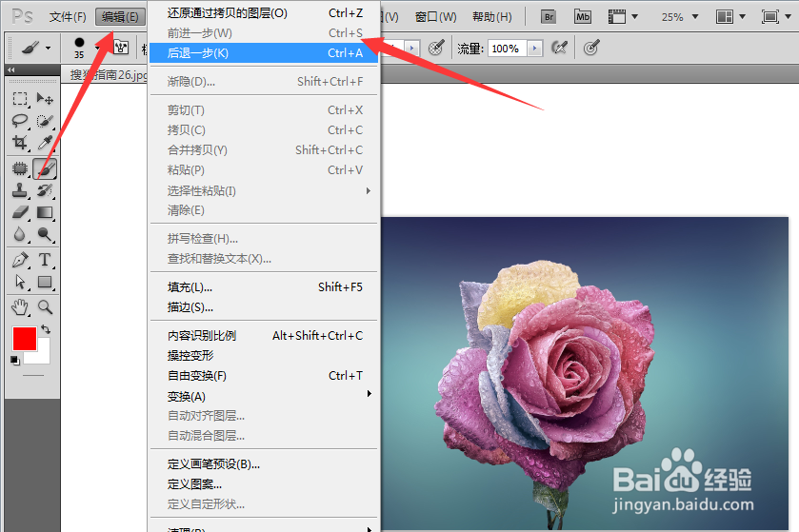Choose 还原通过拷贝的图层(O)
Screen dimensions: 799x532
pyautogui.click(x=264, y=13)
